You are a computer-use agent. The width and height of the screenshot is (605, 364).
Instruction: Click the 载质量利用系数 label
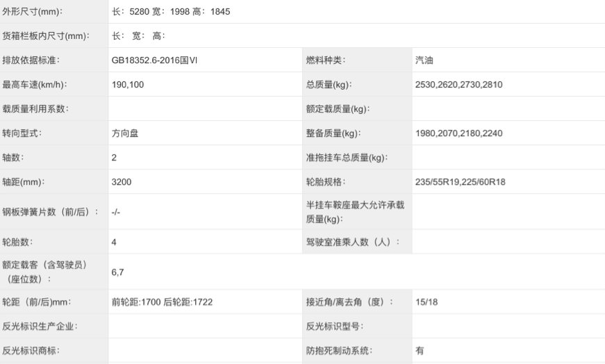pos(35,109)
